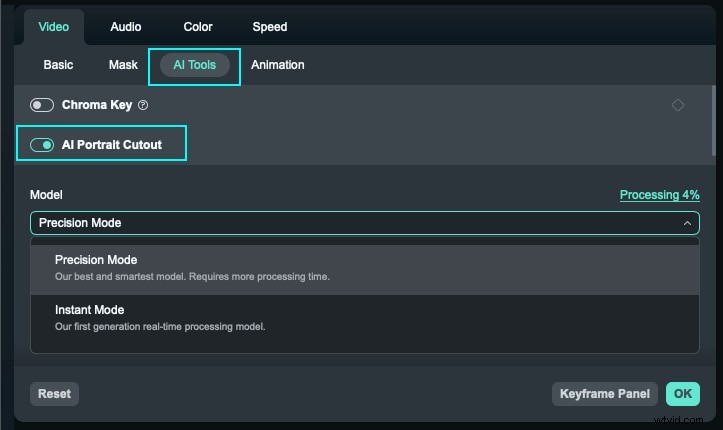
Task: Open the Keyframe Panel
Action: click(x=605, y=394)
